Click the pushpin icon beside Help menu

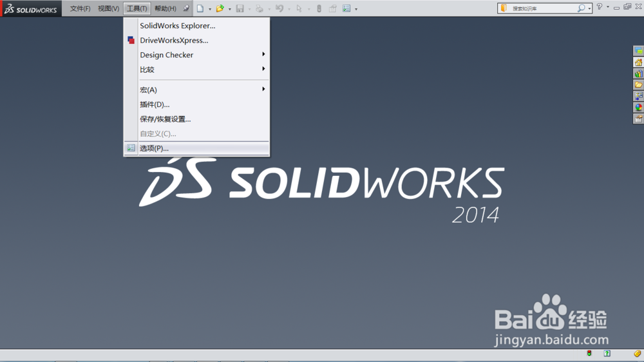pyautogui.click(x=186, y=8)
